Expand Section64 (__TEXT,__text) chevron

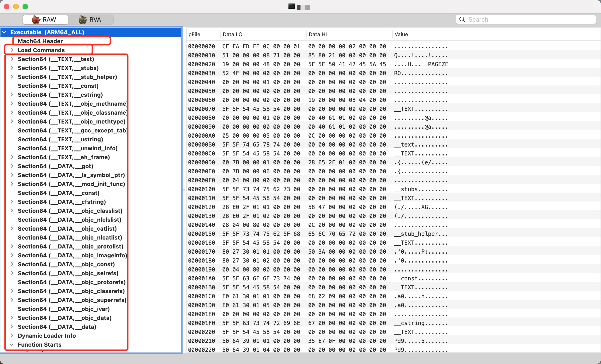12,59
